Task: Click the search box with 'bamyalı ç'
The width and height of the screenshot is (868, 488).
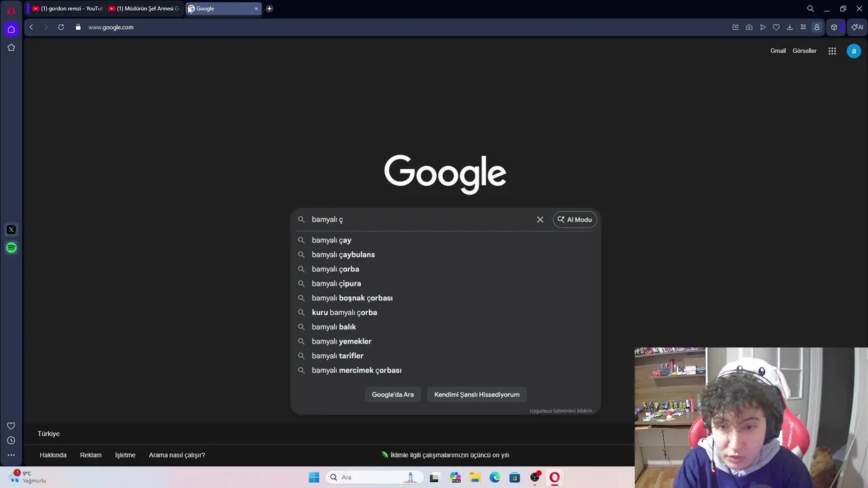Action: point(420,220)
